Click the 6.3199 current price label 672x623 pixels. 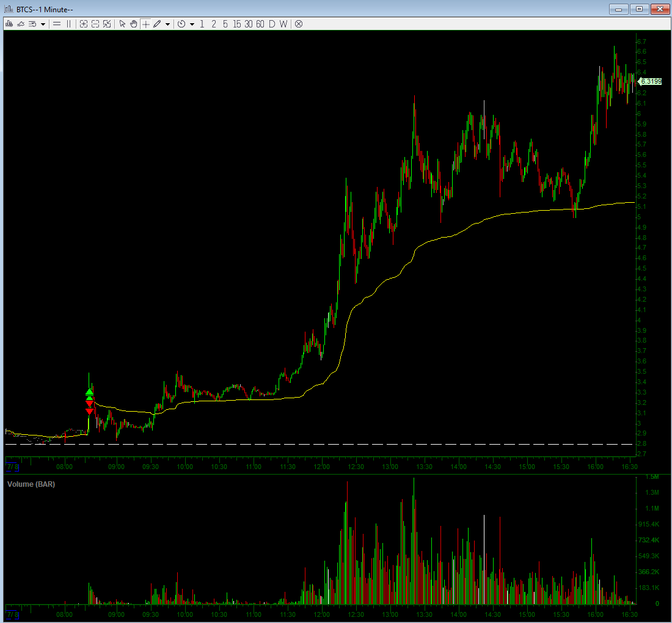click(651, 81)
